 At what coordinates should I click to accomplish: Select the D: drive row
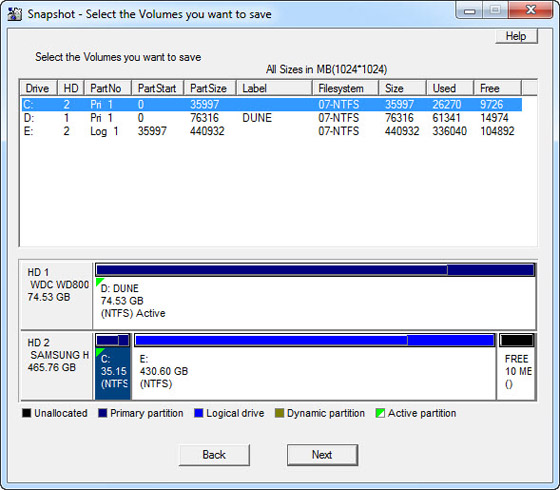271,118
